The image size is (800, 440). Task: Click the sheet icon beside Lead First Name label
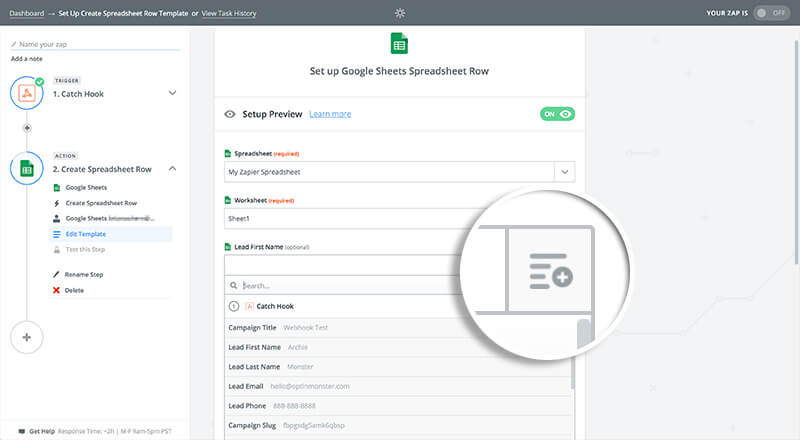[228, 247]
